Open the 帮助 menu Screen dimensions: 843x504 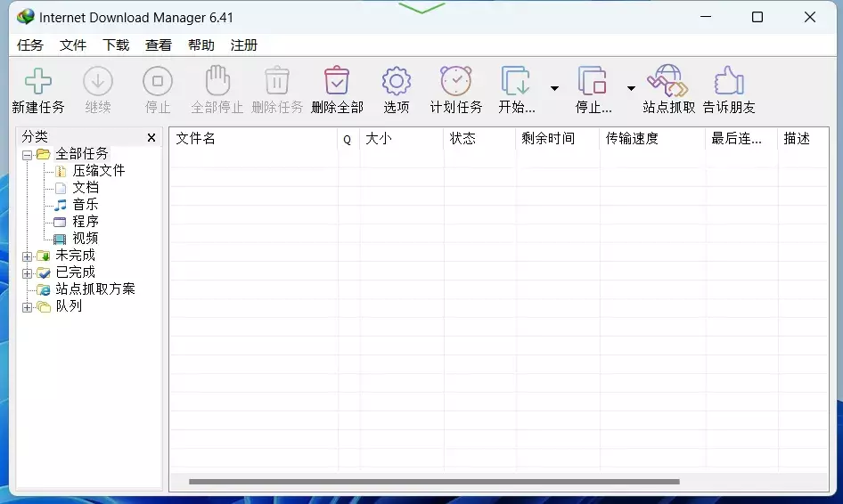coord(201,45)
